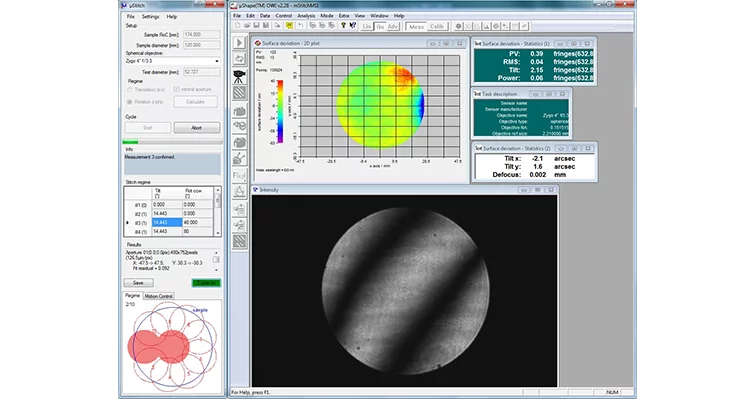Click the green cycle progress bar
Viewport: 755px width, 399px height.
(x=172, y=142)
